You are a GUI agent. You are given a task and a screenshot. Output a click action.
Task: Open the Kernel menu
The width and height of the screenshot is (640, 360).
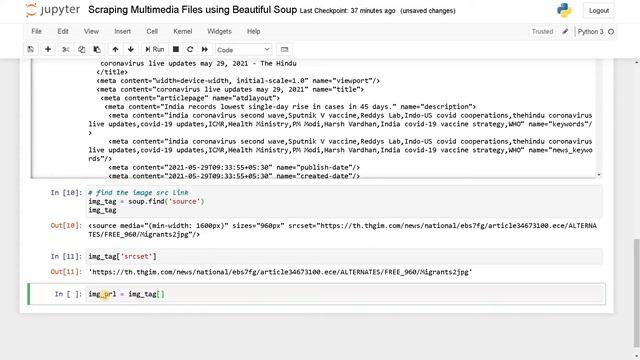(x=182, y=31)
